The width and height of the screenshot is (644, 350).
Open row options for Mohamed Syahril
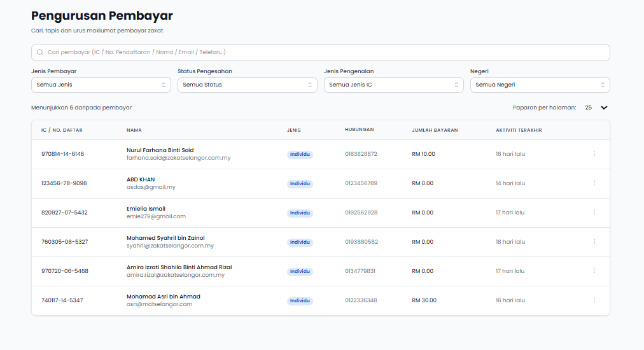594,242
